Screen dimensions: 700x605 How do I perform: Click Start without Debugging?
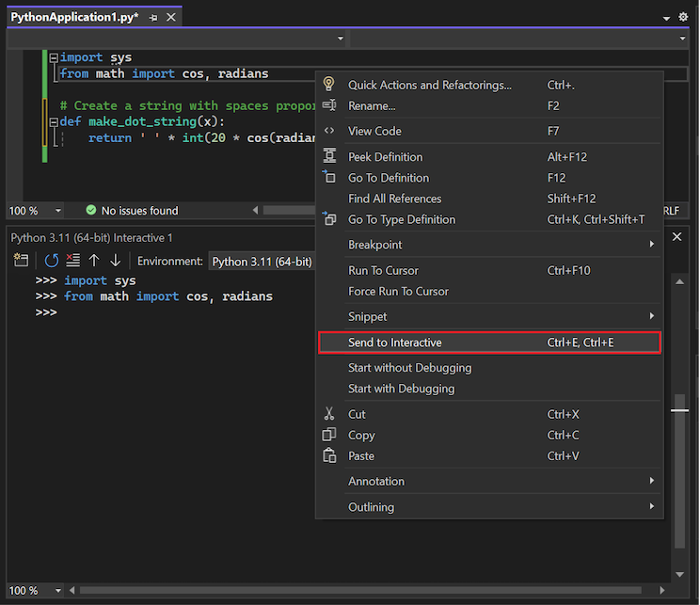[x=410, y=368]
